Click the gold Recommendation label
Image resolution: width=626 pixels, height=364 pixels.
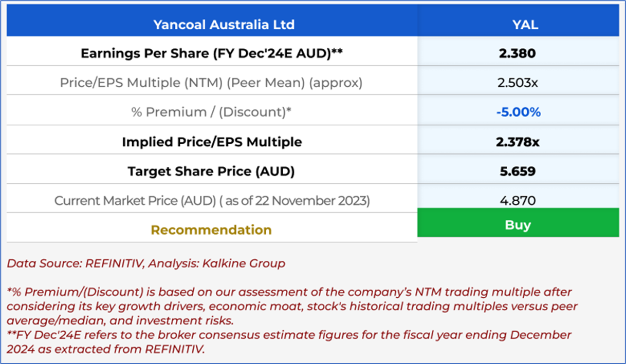(x=211, y=229)
